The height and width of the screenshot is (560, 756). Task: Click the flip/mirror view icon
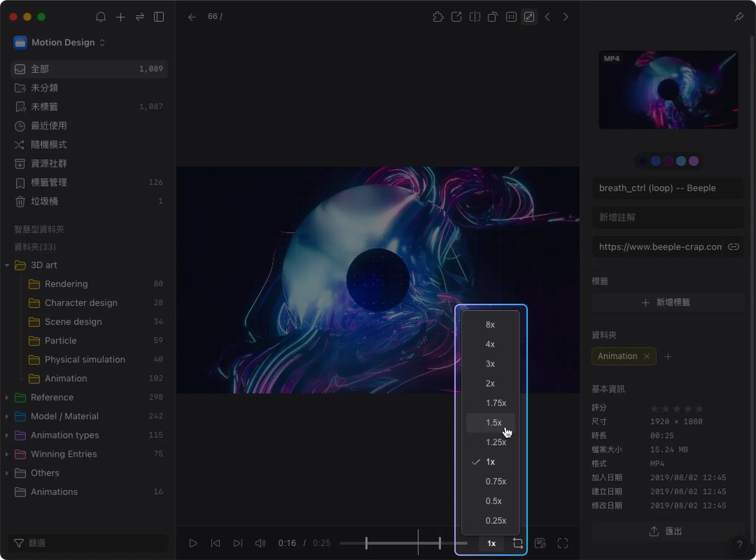(x=475, y=17)
